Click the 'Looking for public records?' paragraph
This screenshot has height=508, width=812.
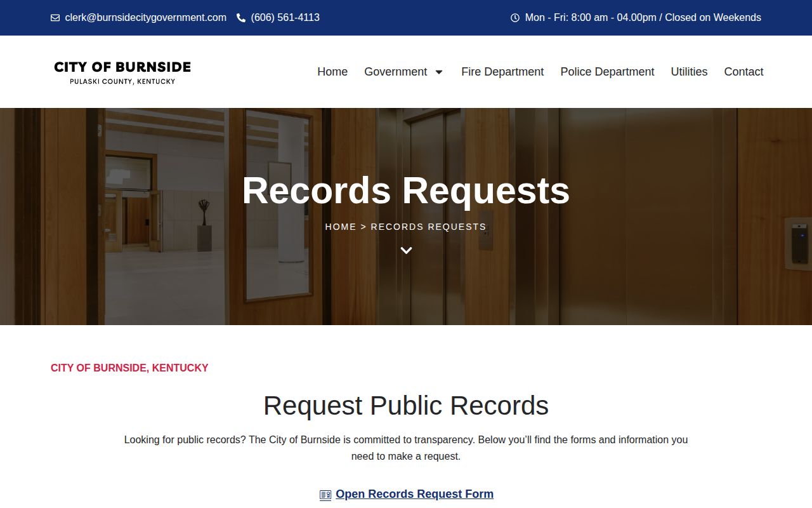click(406, 448)
